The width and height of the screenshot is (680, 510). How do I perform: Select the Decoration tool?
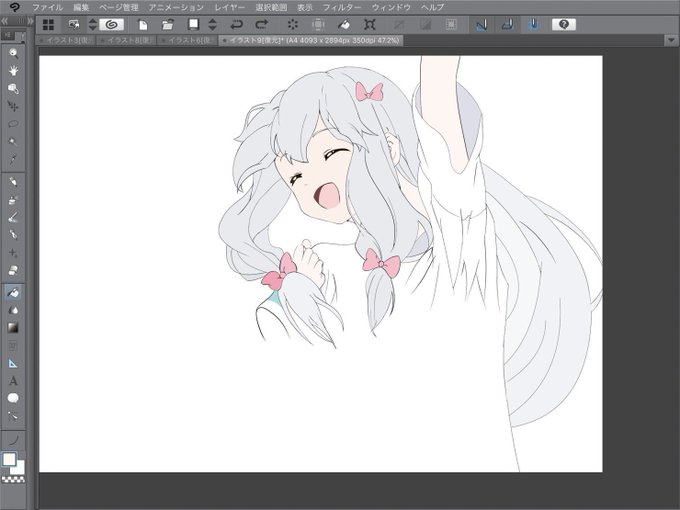[x=13, y=253]
